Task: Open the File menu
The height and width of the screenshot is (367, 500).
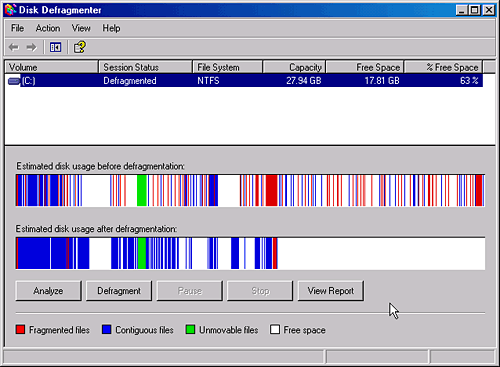Action: tap(17, 28)
